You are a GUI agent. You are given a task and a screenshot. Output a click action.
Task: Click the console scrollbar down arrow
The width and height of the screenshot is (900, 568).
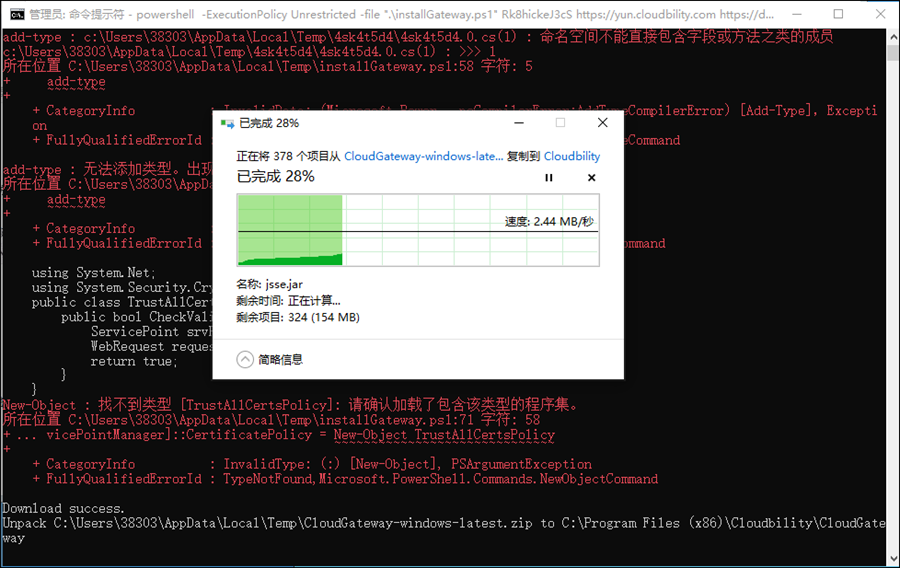pos(893,558)
